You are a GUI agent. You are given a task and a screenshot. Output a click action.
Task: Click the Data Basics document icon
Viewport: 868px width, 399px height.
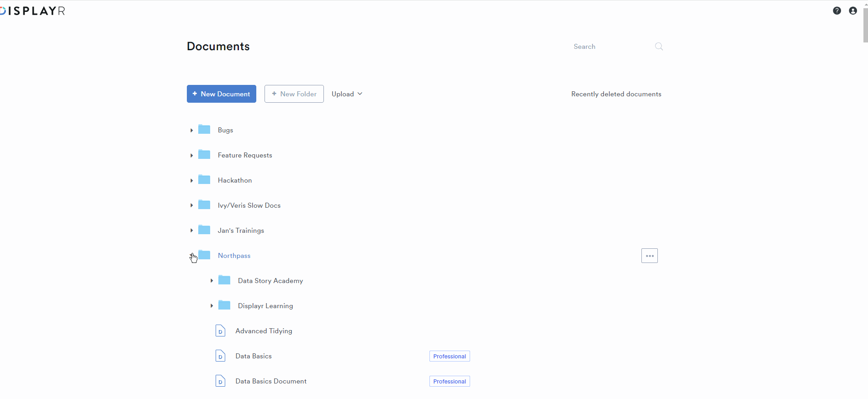(x=220, y=356)
